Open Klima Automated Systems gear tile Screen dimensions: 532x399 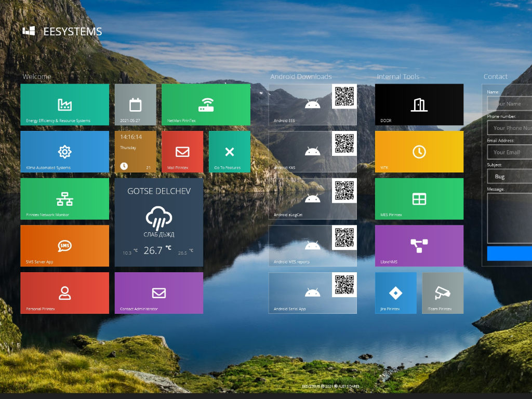click(65, 152)
